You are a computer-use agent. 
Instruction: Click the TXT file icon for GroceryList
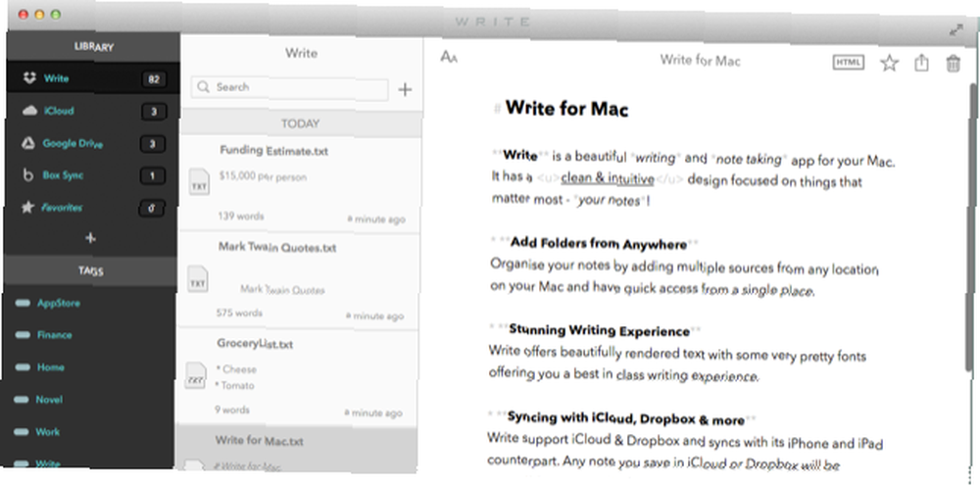point(196,375)
